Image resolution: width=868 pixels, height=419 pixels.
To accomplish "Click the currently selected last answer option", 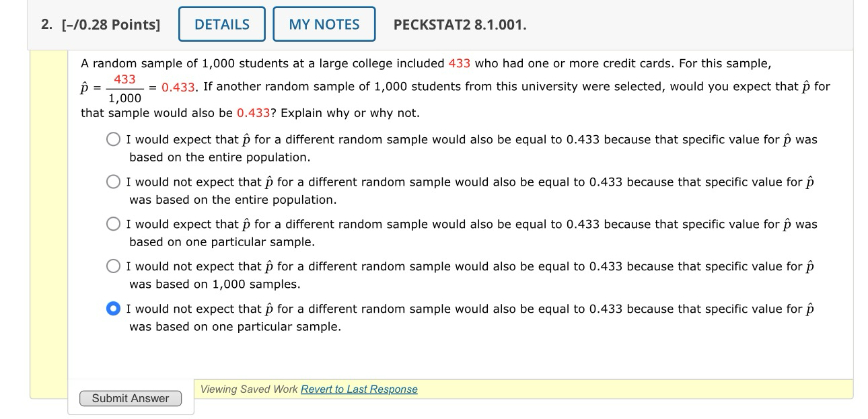I will 112,309.
